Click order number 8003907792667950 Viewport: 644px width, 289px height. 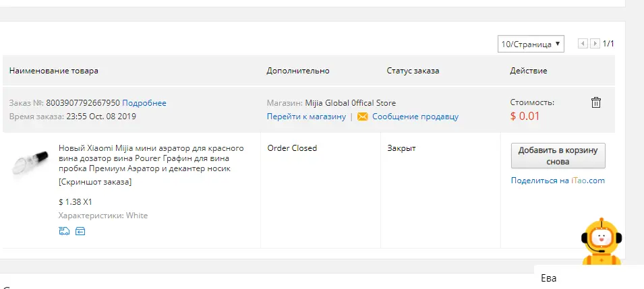(83, 102)
